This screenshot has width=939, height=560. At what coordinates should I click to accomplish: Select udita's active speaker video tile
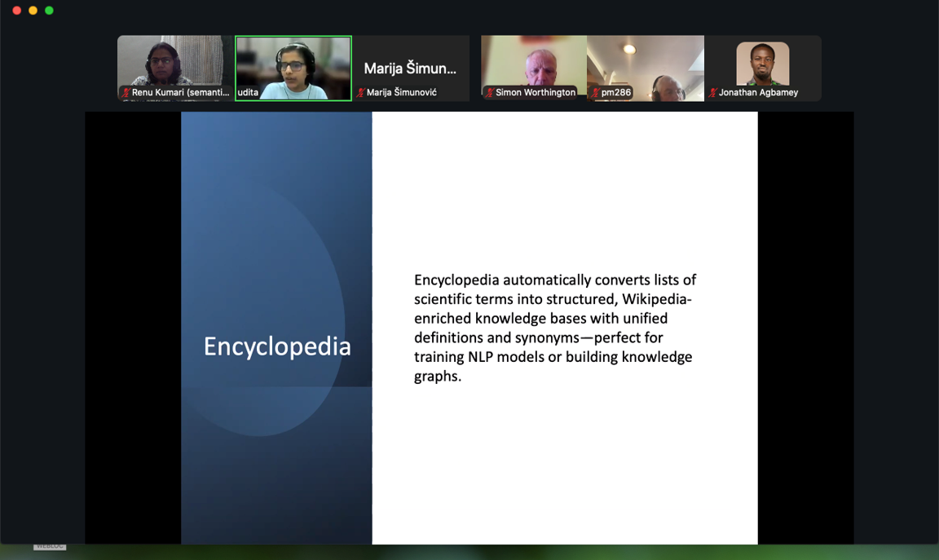[x=293, y=68]
